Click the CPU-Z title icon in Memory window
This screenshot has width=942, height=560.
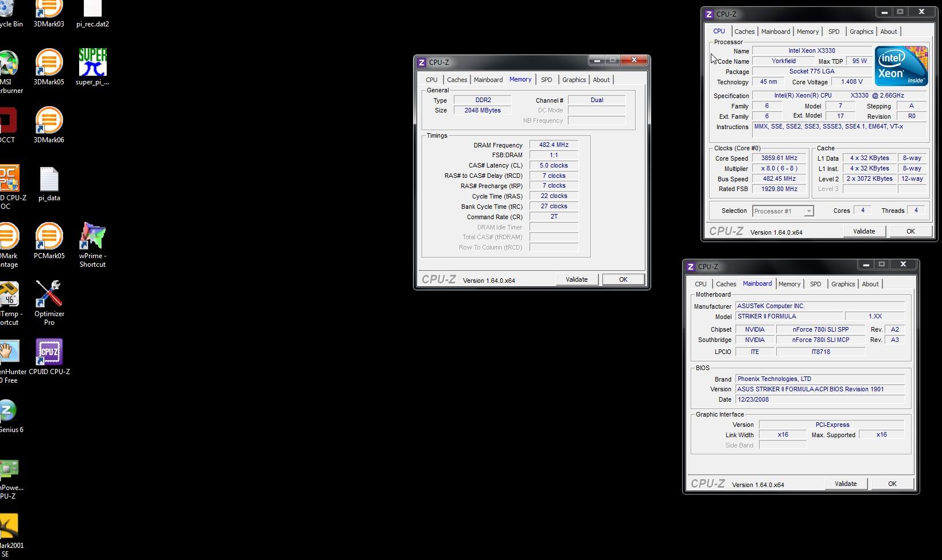(422, 63)
